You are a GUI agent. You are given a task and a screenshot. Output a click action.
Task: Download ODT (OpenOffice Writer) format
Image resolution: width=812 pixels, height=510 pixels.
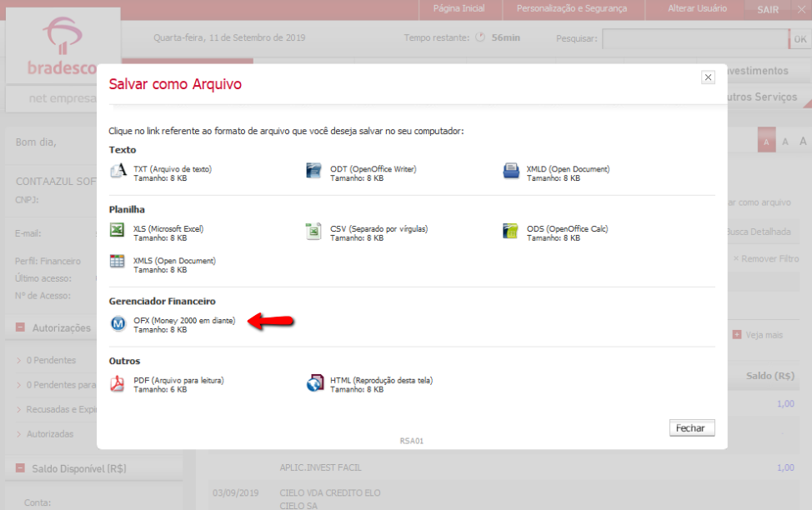pyautogui.click(x=373, y=169)
